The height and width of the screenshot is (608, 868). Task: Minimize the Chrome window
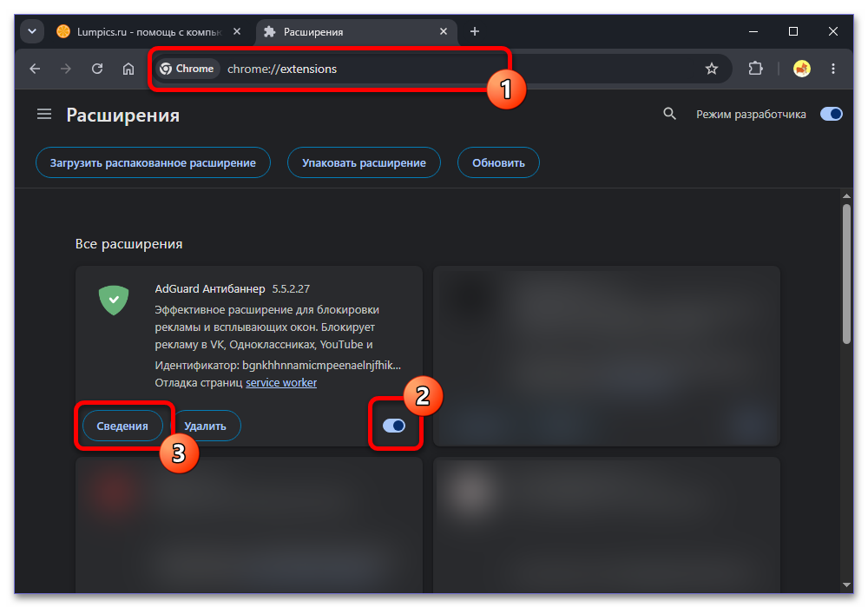tap(753, 31)
